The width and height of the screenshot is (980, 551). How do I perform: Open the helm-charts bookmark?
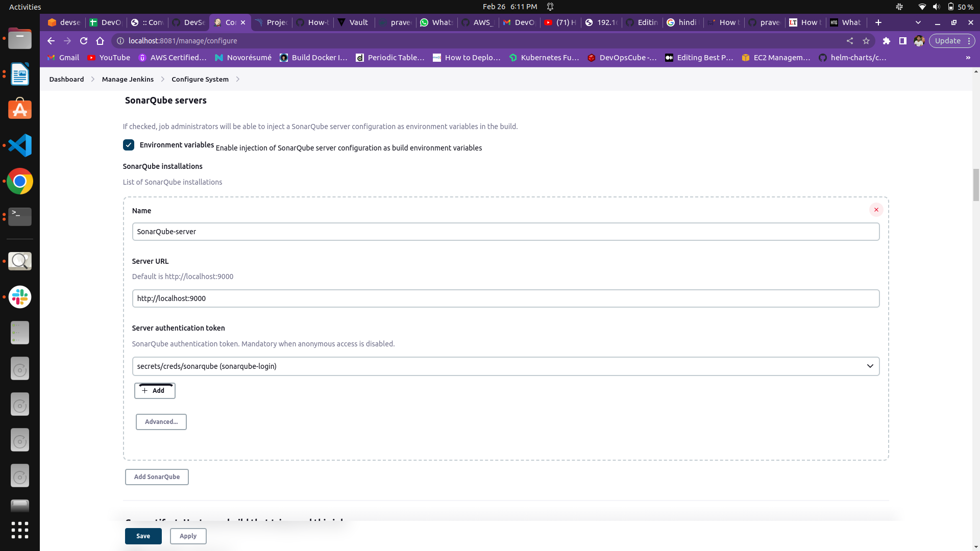click(x=852, y=58)
